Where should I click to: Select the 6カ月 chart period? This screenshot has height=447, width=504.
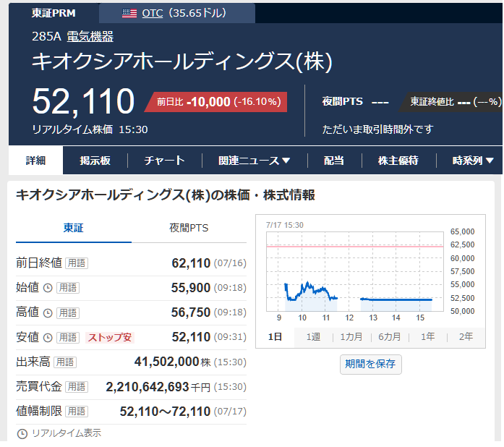pos(390,337)
